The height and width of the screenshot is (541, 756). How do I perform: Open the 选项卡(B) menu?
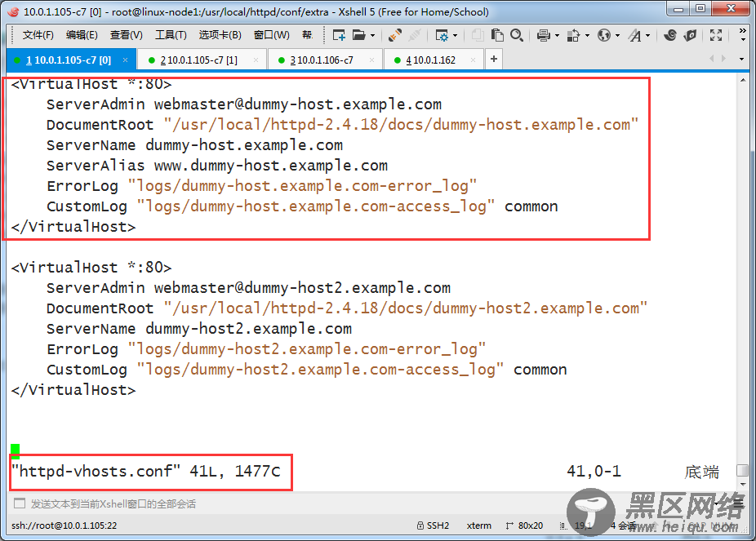220,35
